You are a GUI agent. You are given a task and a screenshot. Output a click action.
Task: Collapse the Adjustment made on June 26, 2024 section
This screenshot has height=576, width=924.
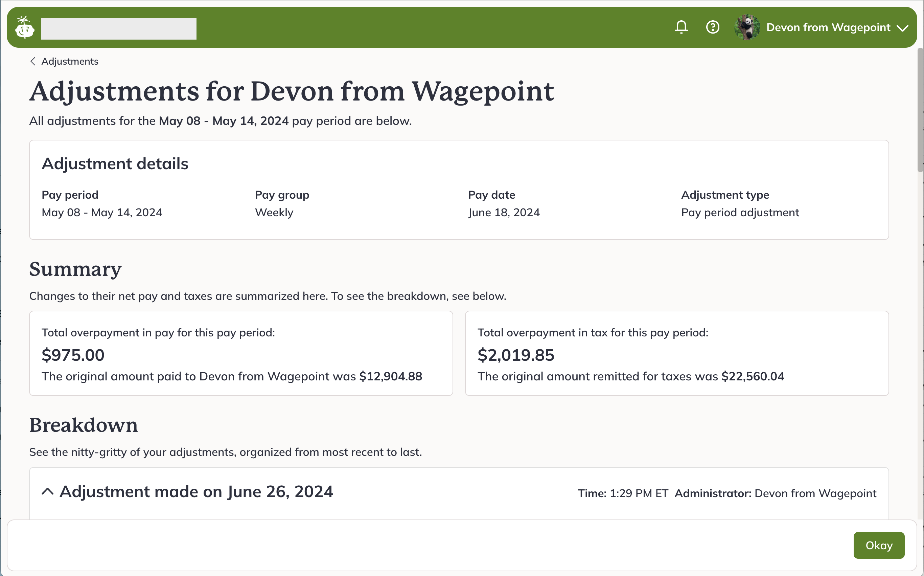coord(47,491)
